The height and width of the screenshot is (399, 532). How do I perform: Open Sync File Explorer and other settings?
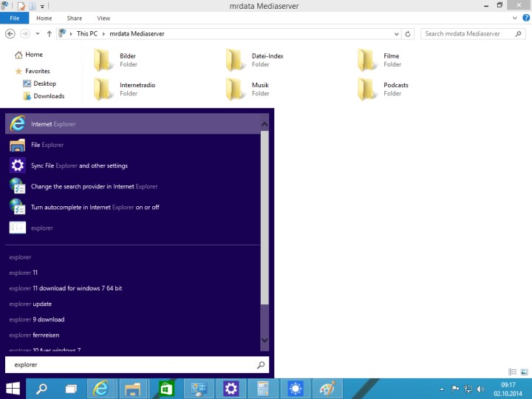[133, 166]
